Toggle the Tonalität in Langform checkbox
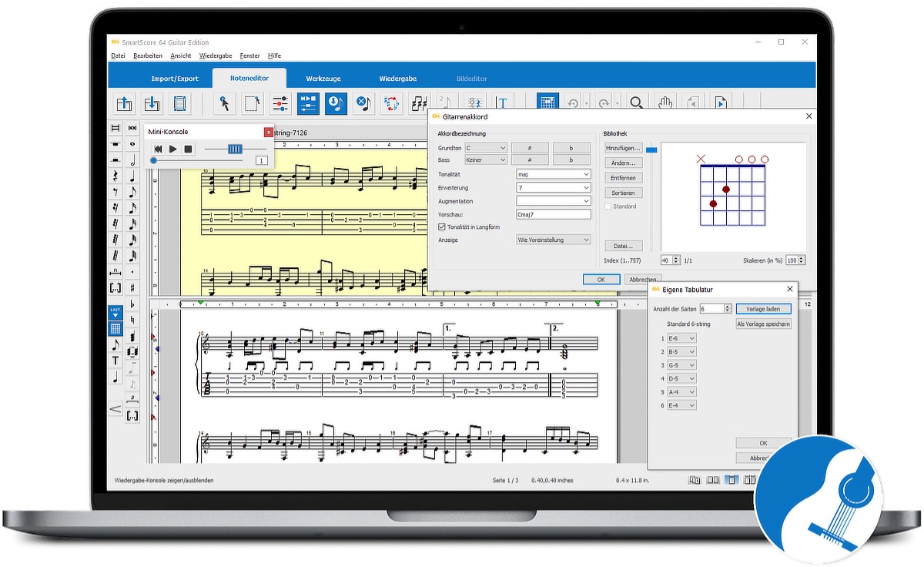Screen dimensions: 924x567 coord(442,226)
